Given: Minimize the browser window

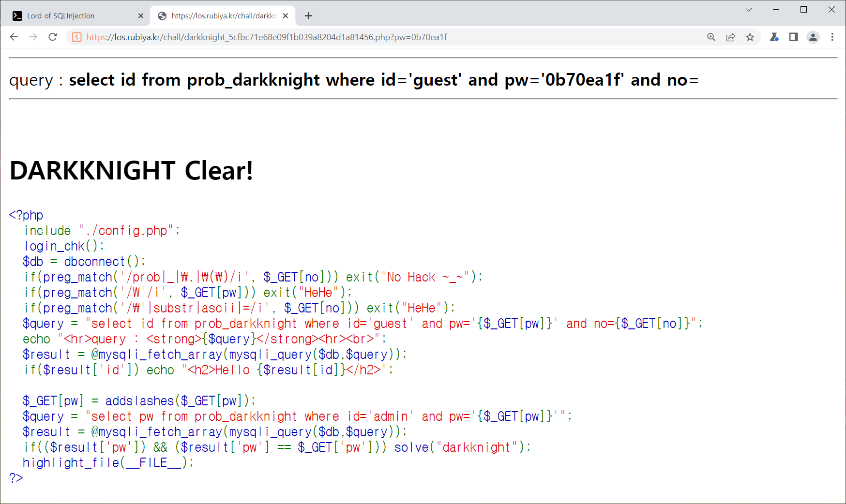Looking at the screenshot, I should click(x=776, y=9).
